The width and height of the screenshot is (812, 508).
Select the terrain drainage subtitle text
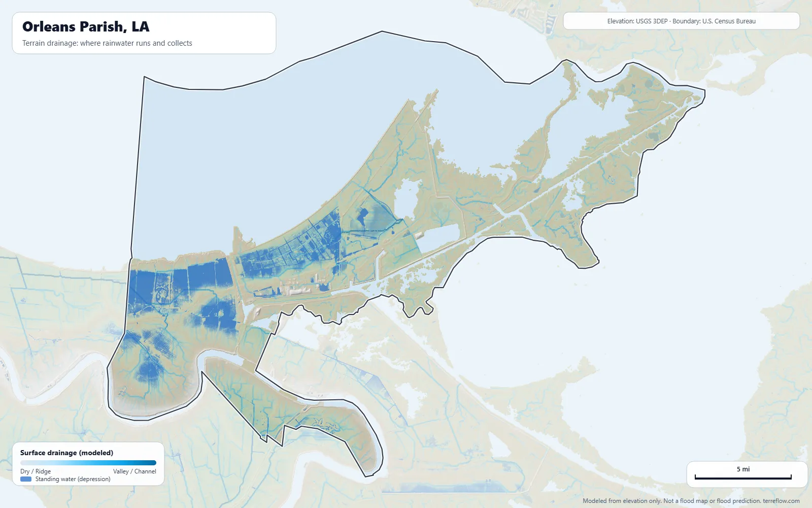tap(107, 43)
